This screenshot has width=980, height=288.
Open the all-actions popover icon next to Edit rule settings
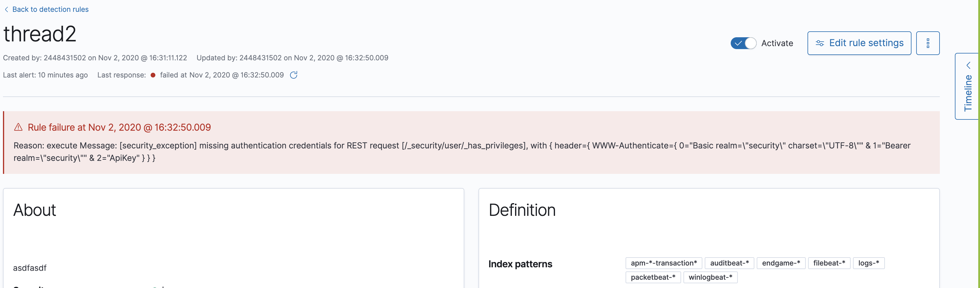[928, 43]
